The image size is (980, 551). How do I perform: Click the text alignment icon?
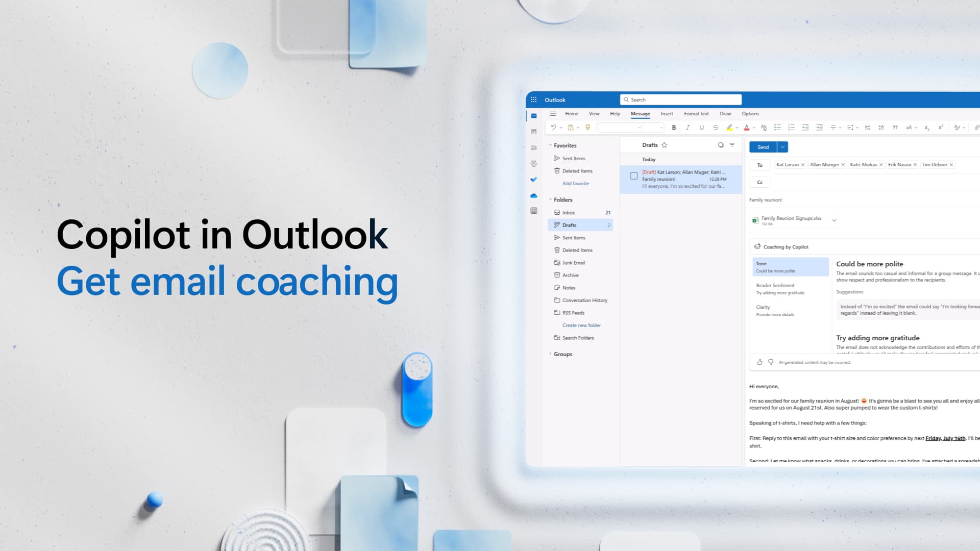tap(835, 128)
